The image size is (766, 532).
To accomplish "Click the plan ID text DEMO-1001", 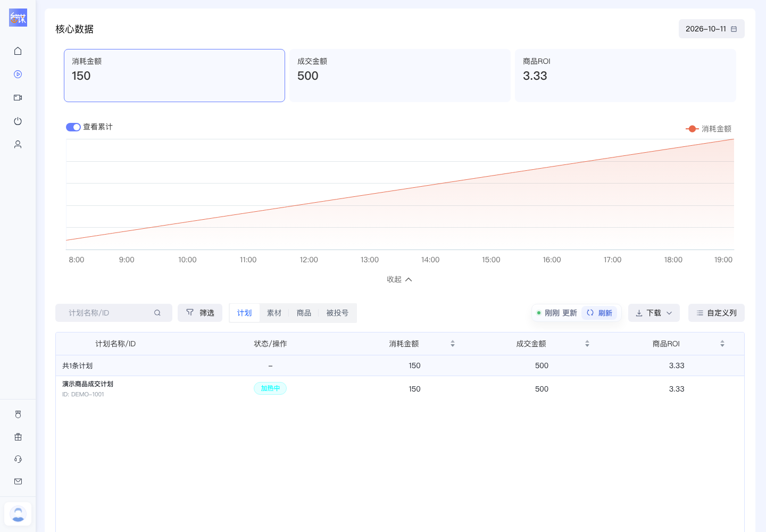I will 83,394.
